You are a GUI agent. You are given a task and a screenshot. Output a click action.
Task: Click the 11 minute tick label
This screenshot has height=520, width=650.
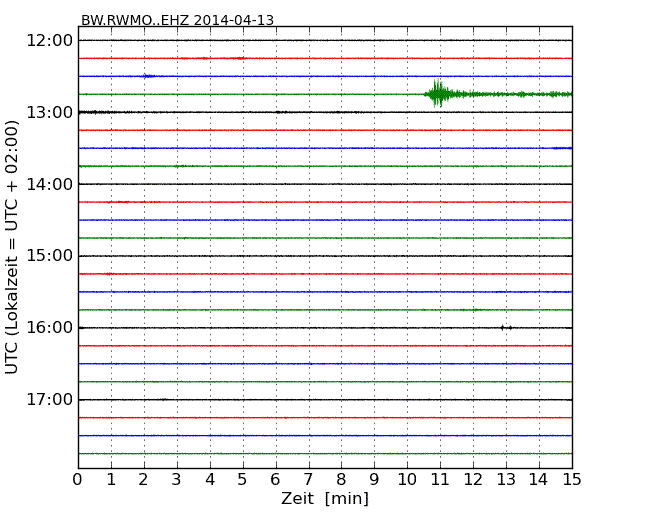pyautogui.click(x=440, y=480)
